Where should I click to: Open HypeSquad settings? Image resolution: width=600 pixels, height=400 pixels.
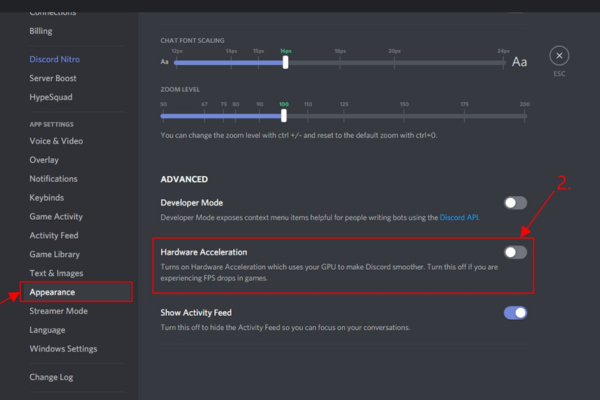tap(51, 97)
